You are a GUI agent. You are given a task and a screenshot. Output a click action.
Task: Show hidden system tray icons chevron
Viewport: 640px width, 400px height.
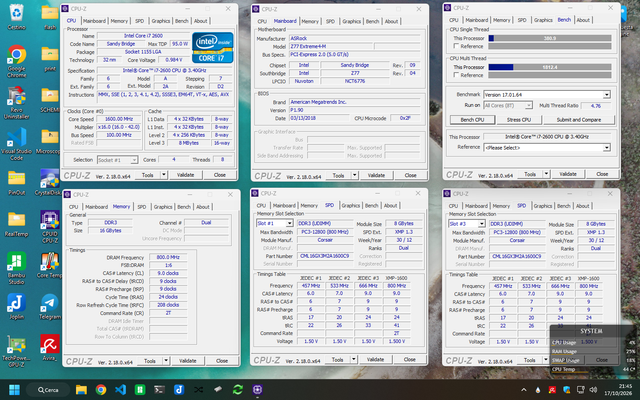coord(524,390)
